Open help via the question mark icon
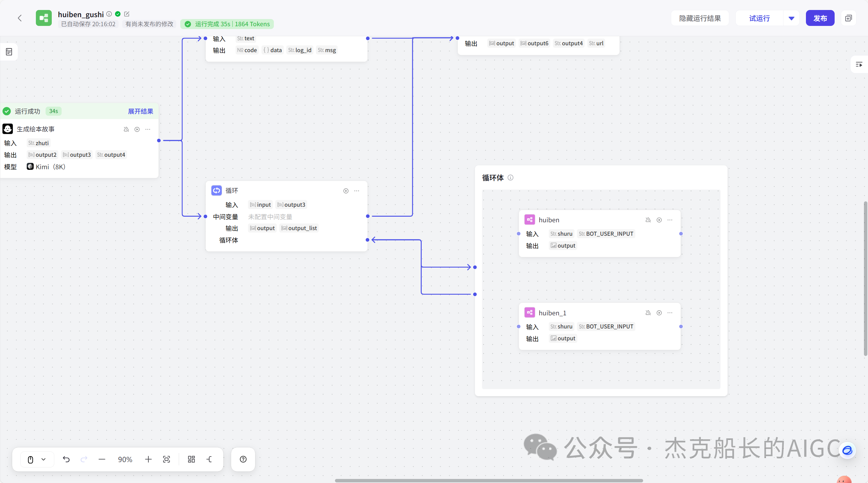 [243, 459]
